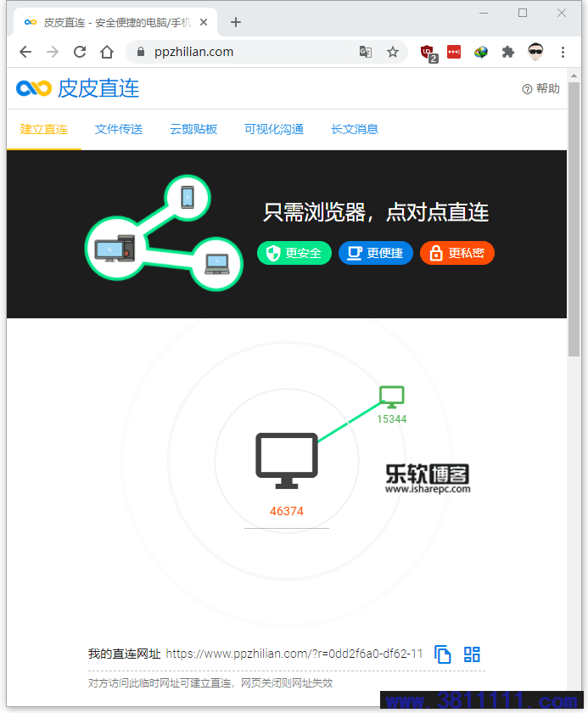Click the hint text about temporary URL
This screenshot has width=588, height=713.
click(x=210, y=683)
